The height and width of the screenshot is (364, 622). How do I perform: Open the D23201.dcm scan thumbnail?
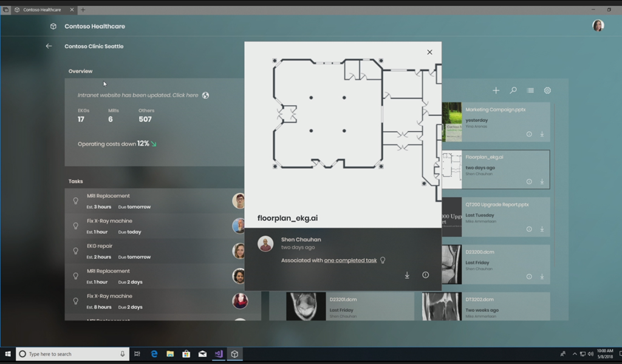pyautogui.click(x=306, y=306)
